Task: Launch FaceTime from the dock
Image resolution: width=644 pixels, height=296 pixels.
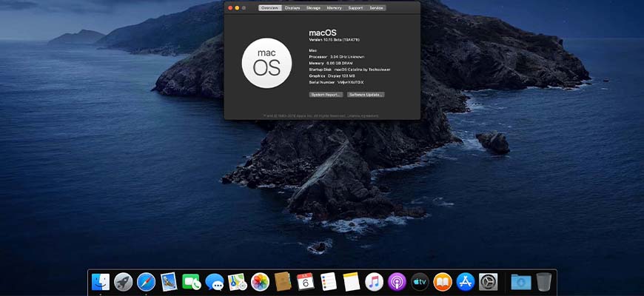Action: point(192,282)
